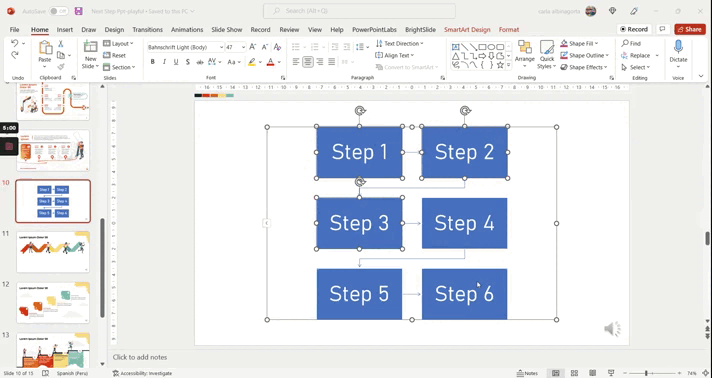This screenshot has height=378, width=712.
Task: Switch to the SmartArt Design tab
Action: (467, 30)
